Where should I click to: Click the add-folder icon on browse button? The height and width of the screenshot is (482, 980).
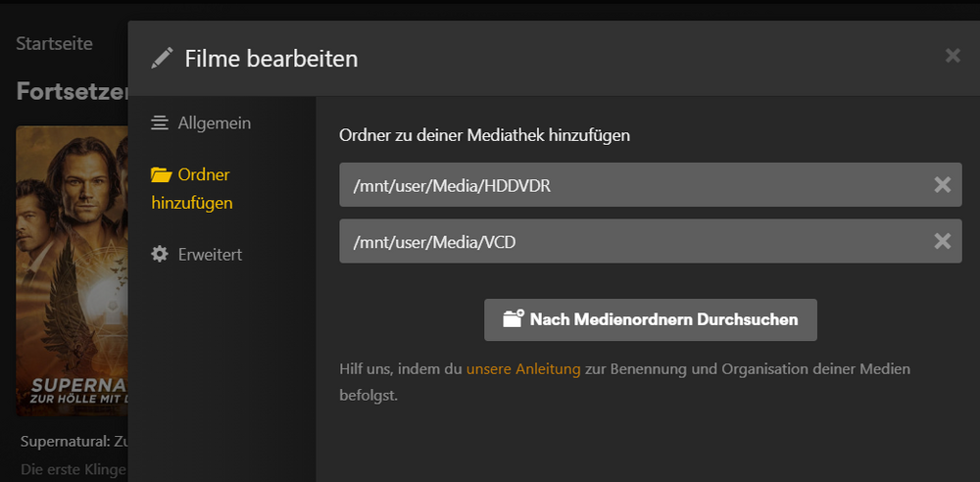(514, 318)
